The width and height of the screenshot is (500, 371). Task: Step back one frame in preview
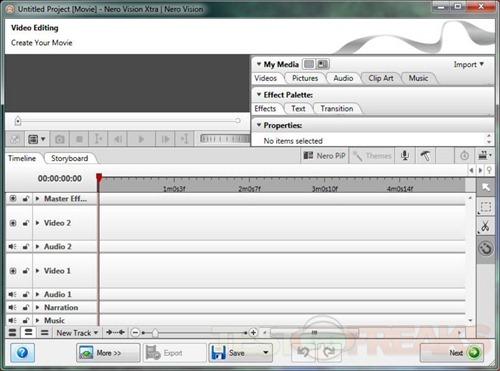click(118, 139)
